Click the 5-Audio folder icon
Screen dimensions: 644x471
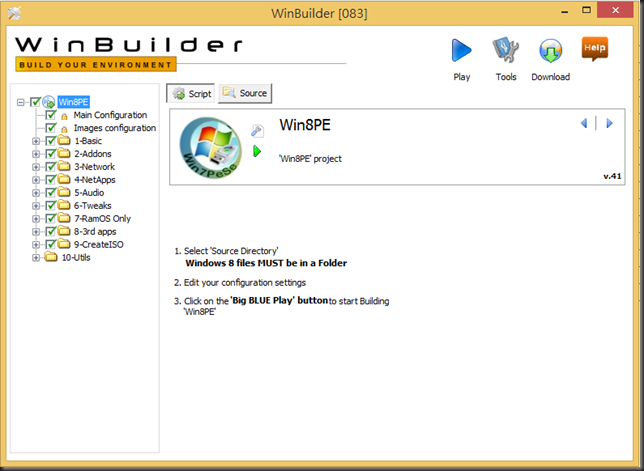point(64,192)
